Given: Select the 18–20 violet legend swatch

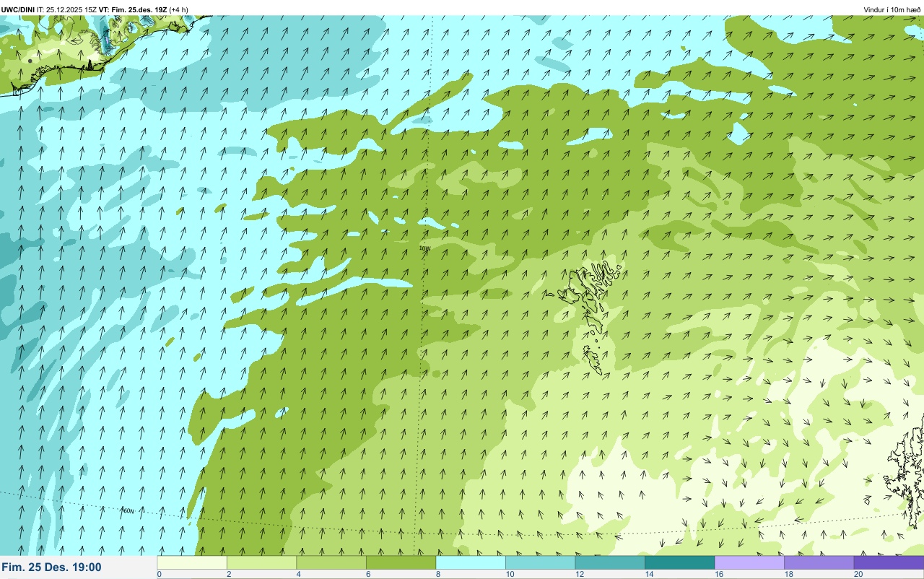Looking at the screenshot, I should [819, 562].
